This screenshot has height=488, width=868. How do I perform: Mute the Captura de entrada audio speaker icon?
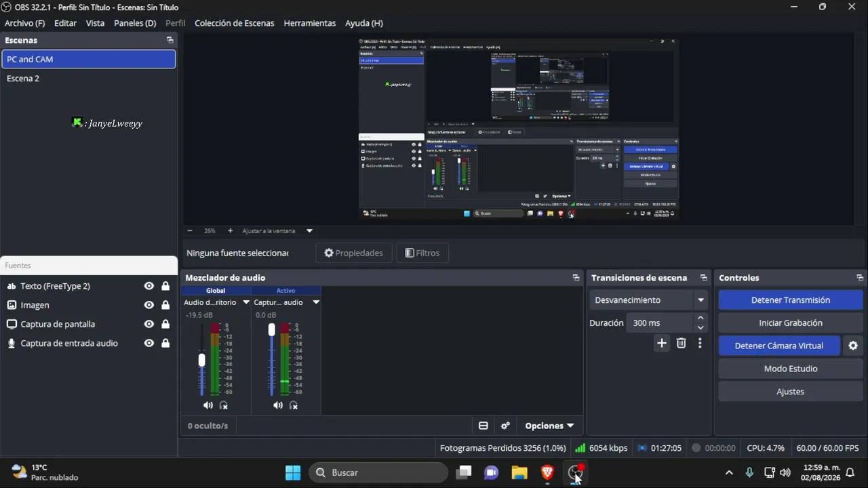277,405
